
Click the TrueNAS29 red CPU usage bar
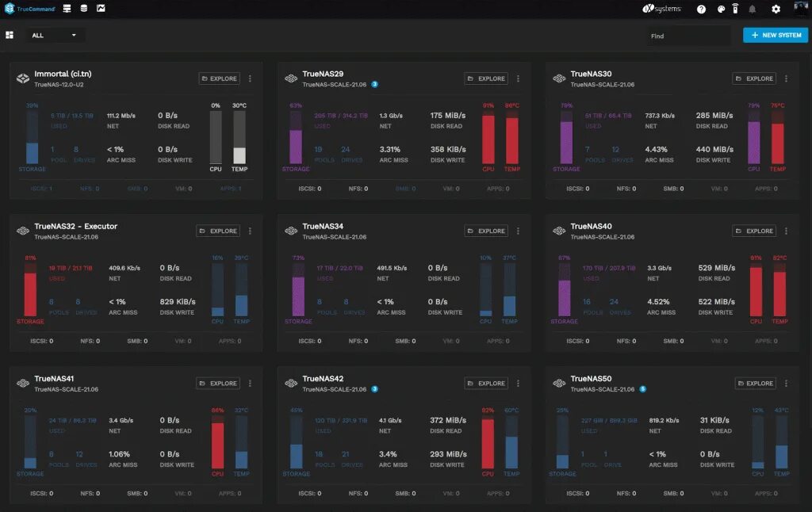click(488, 138)
